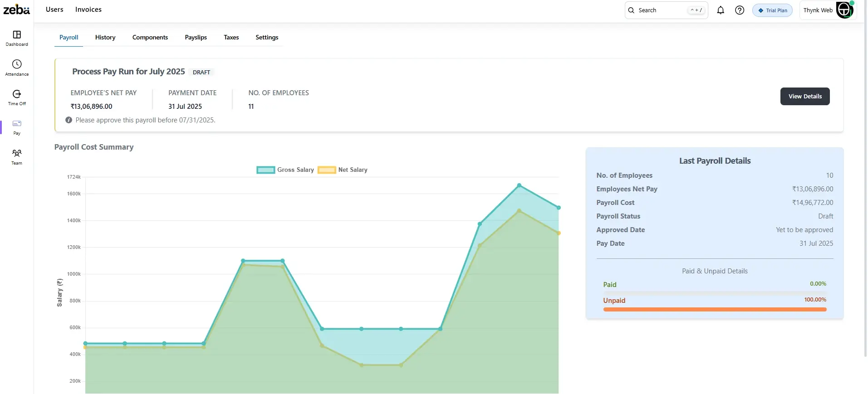Open the Invoices menu item

88,10
